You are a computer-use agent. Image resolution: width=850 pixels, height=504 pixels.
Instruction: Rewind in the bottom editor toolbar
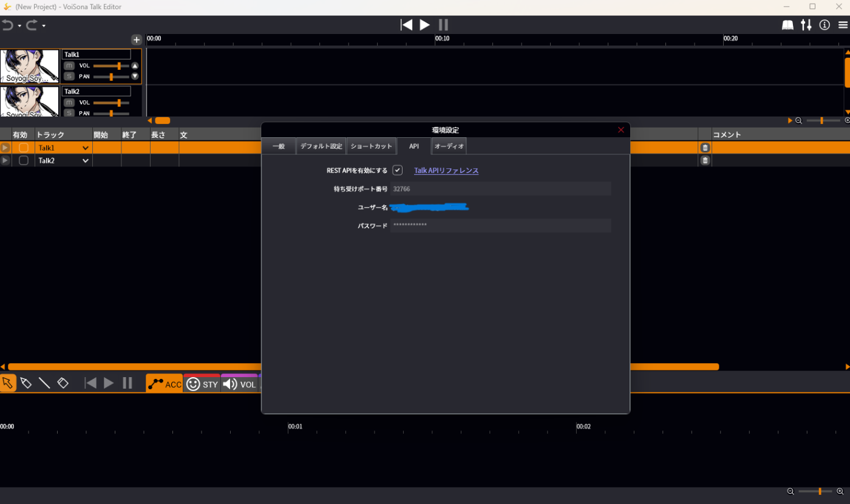[x=90, y=383]
